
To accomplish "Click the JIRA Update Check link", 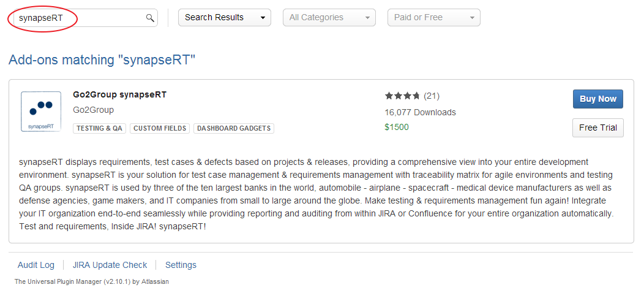I will 110,265.
